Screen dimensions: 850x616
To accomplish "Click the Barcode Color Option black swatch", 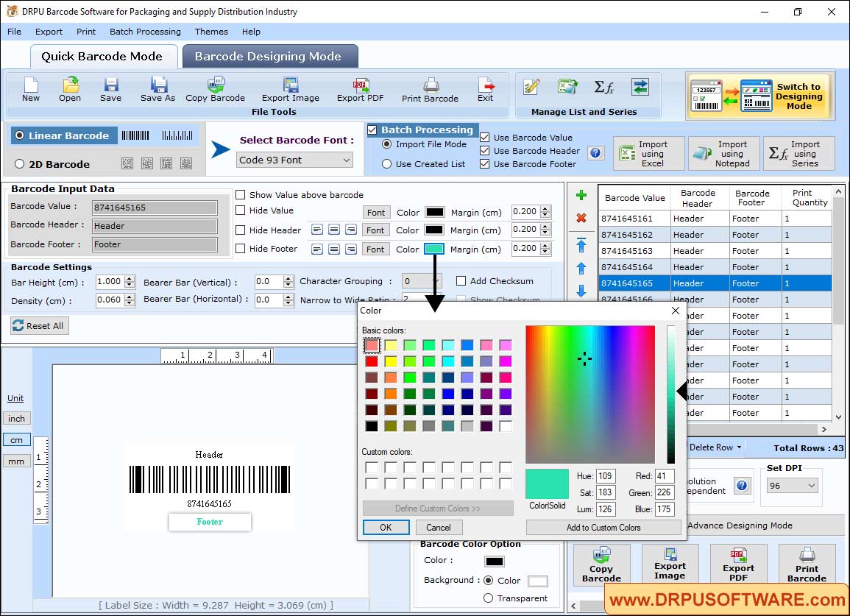I will click(495, 562).
